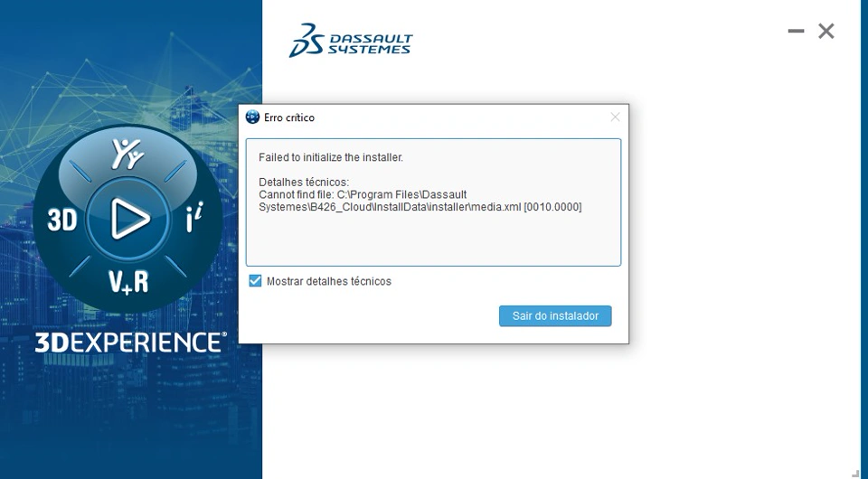Click the 3DEXPERIENCE brand text
Image resolution: width=868 pixels, height=479 pixels.
130,343
